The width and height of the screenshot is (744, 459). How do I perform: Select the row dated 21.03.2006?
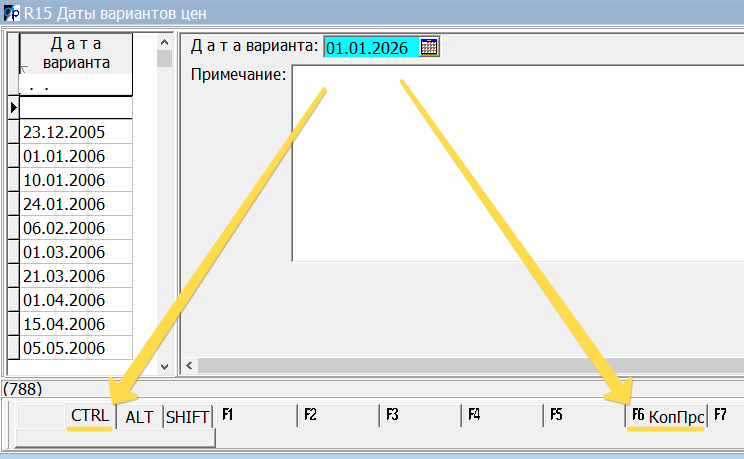coord(75,276)
